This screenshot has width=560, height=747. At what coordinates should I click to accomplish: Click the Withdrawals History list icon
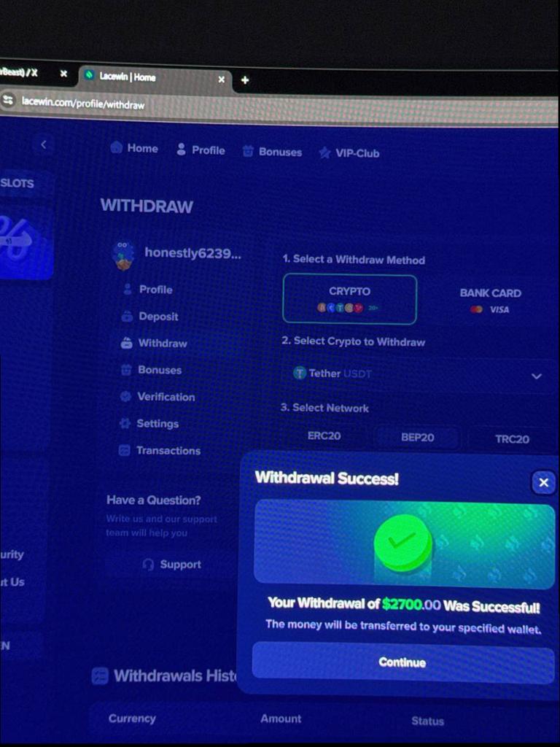[x=99, y=676]
